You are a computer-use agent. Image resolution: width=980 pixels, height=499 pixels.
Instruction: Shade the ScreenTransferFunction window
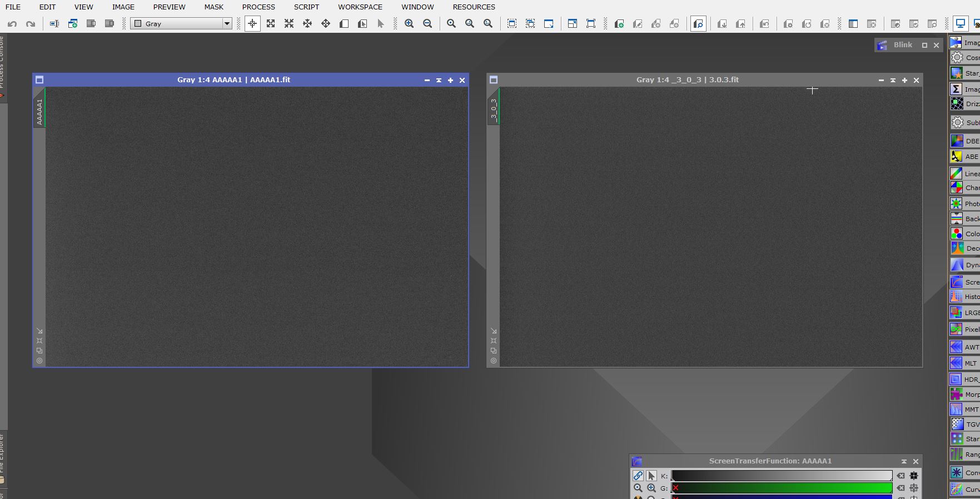(x=904, y=461)
